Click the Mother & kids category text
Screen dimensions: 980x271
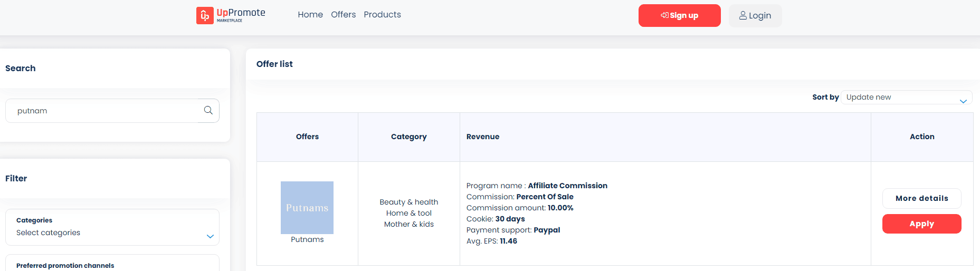tap(409, 224)
